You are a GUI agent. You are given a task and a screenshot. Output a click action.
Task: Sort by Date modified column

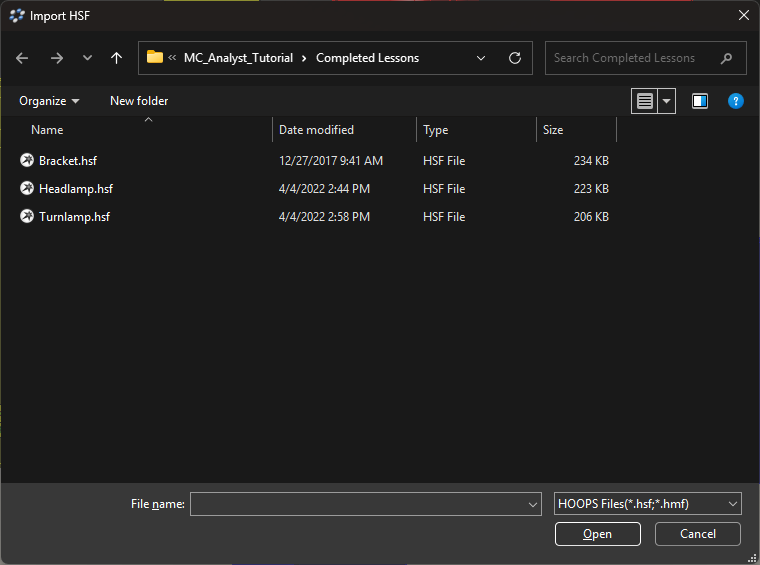316,130
